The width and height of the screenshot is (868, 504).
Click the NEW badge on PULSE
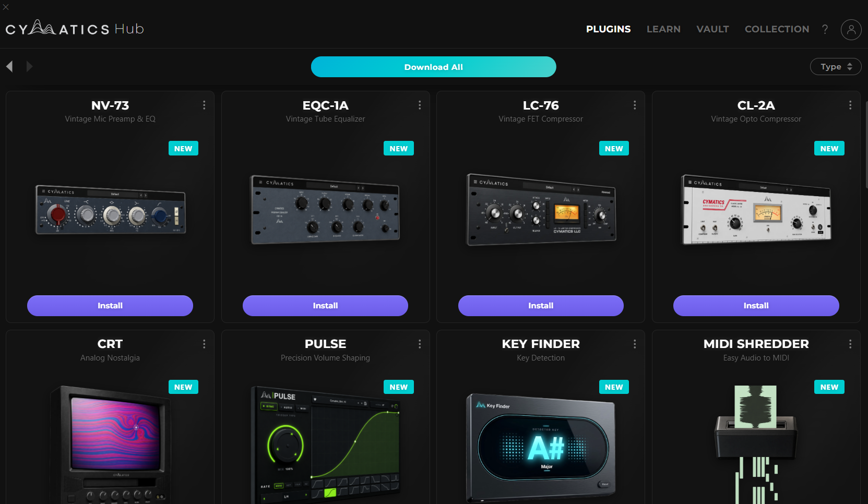399,387
